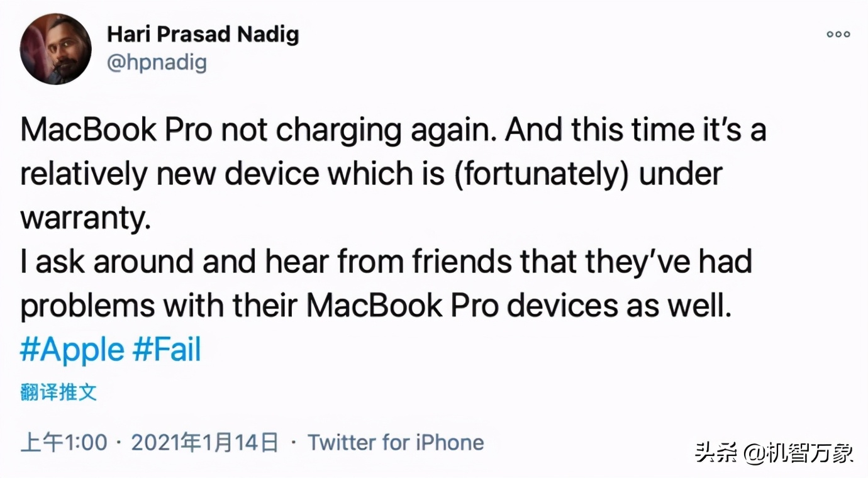Click the hashtag row of the tweet

point(111,350)
